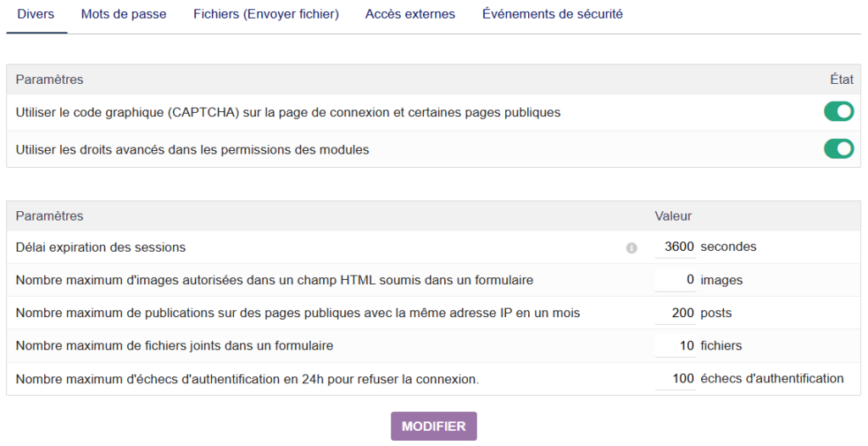The height and width of the screenshot is (446, 868).
Task: Go to Fichiers (Envoyer fichier) tab
Action: coord(266,14)
